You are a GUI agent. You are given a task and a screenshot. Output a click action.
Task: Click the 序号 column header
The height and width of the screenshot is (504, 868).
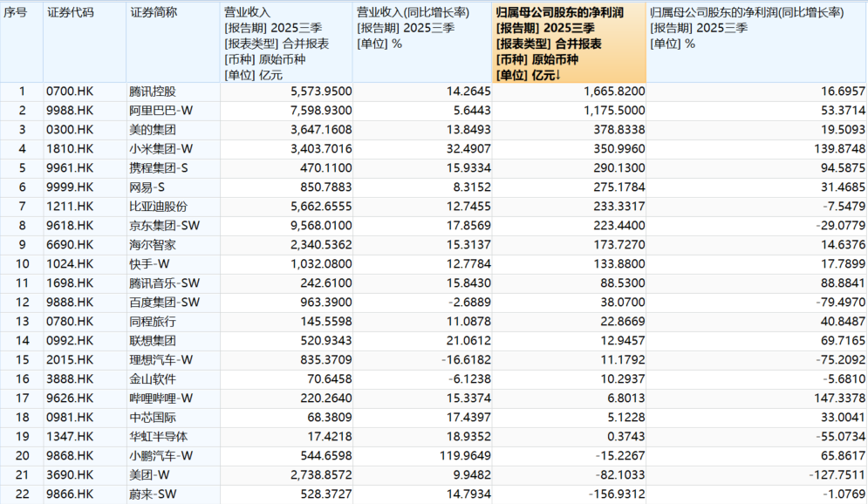21,13
